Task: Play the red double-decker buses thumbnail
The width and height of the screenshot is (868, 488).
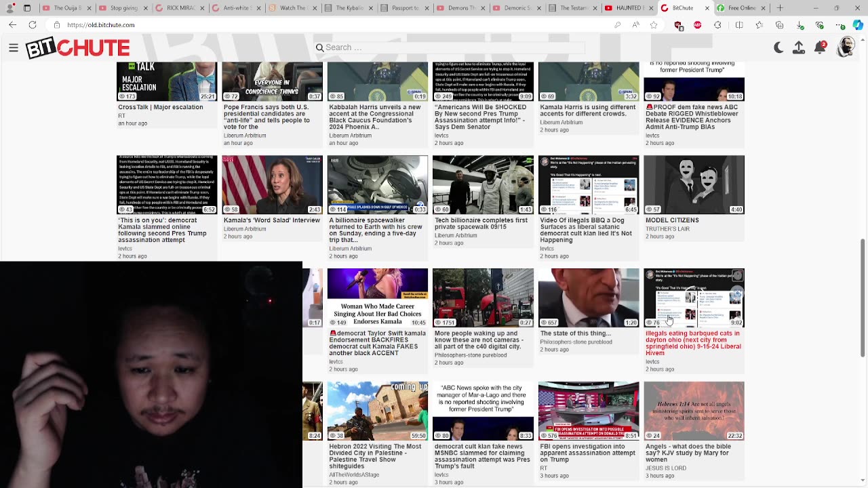Action: point(483,298)
